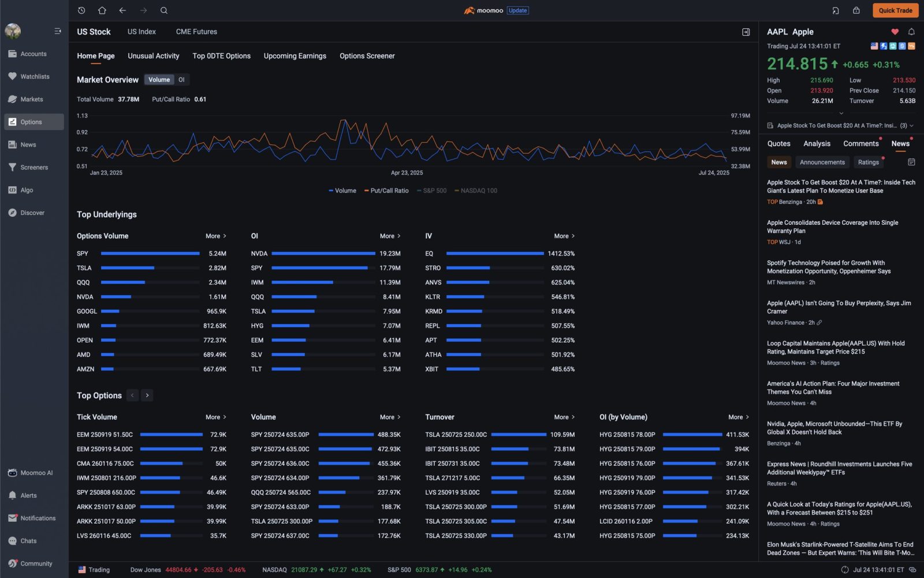Open Algo from the sidebar
Viewport: 924px width, 578px height.
tap(34, 190)
